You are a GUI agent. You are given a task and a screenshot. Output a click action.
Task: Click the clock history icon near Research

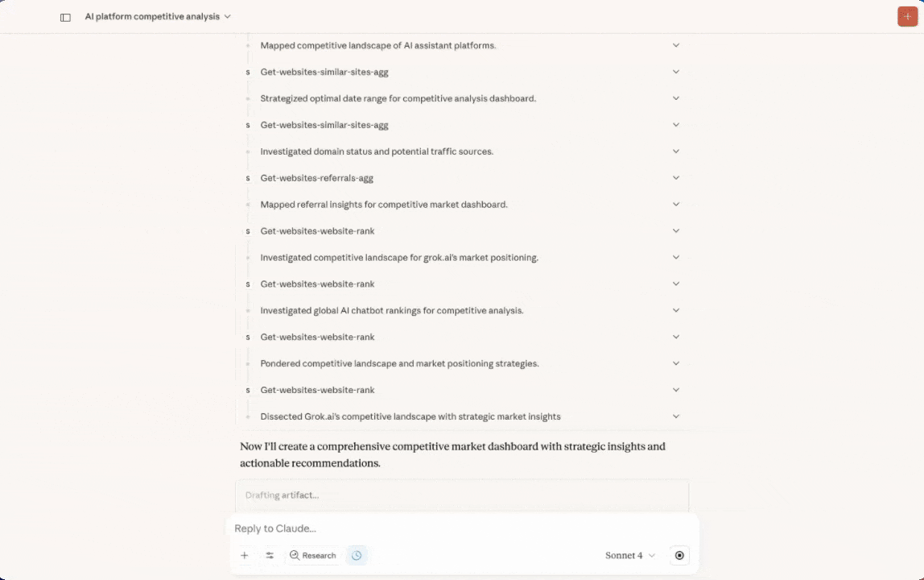tap(357, 555)
